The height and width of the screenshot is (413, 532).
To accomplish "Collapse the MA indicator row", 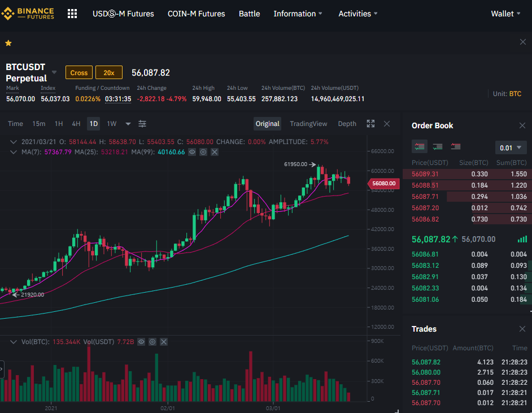I will [13, 152].
